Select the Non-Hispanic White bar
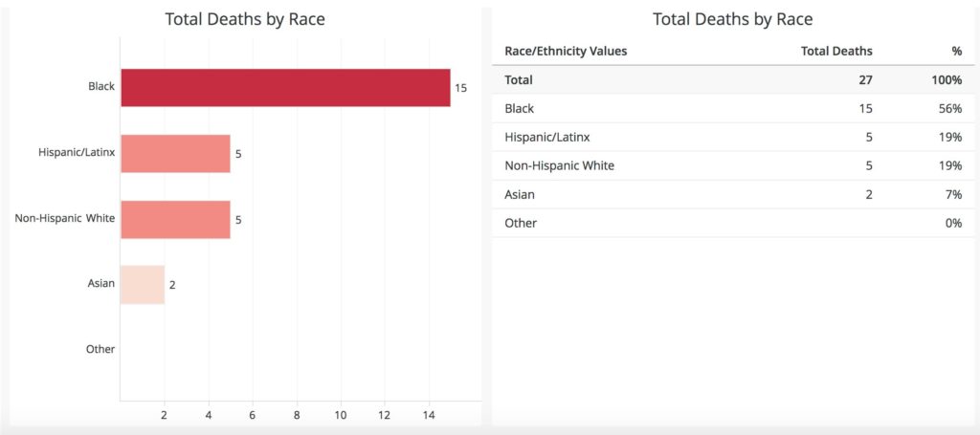This screenshot has width=980, height=435. (x=175, y=219)
